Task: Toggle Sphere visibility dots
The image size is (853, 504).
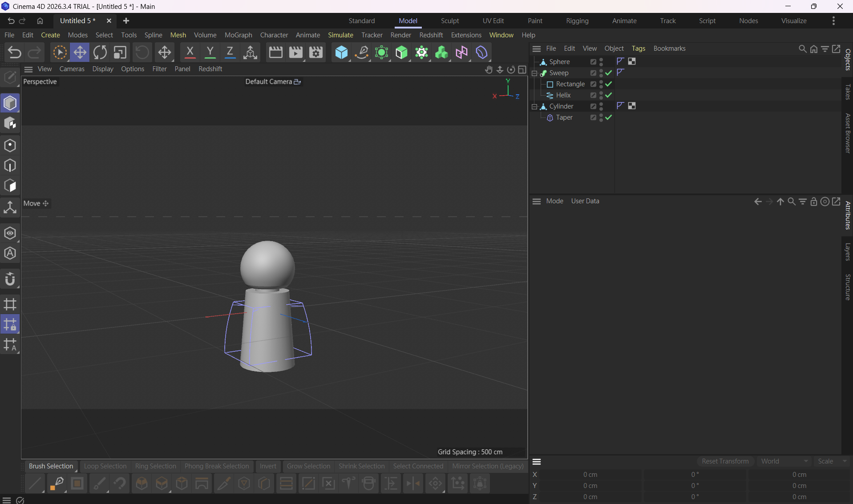Action: 601,62
